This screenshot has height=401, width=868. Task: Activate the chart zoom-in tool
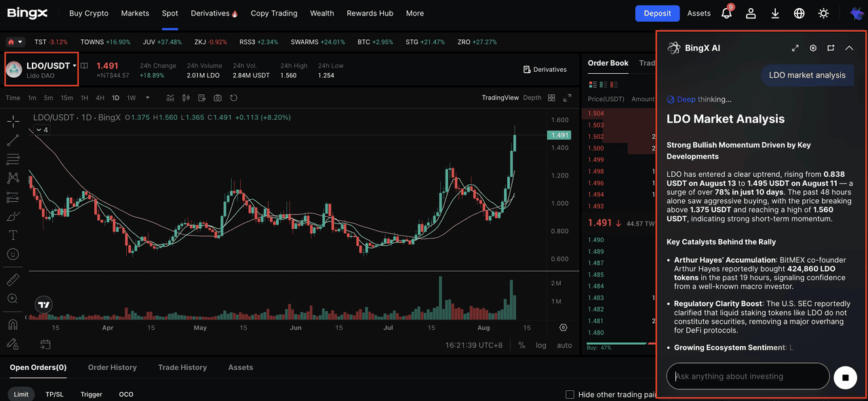[x=13, y=298]
